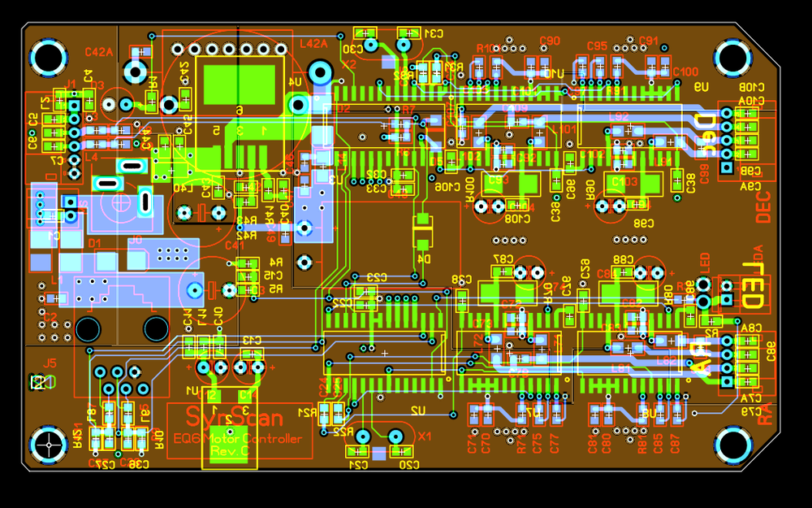The height and width of the screenshot is (508, 812).
Task: Select the J5 connector label
Action: 50,363
